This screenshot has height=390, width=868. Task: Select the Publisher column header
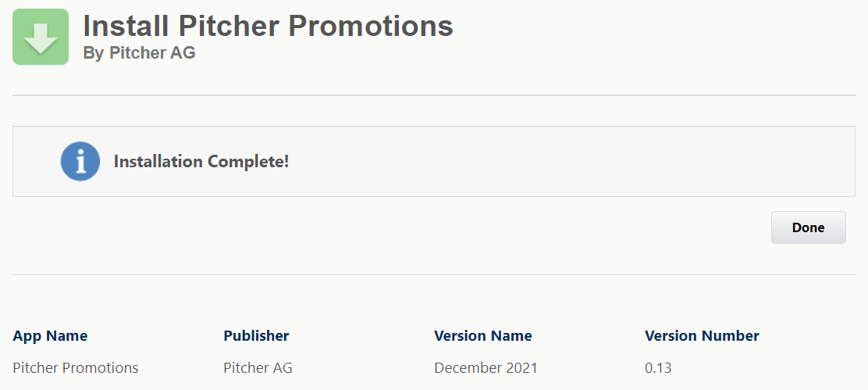[x=256, y=336]
